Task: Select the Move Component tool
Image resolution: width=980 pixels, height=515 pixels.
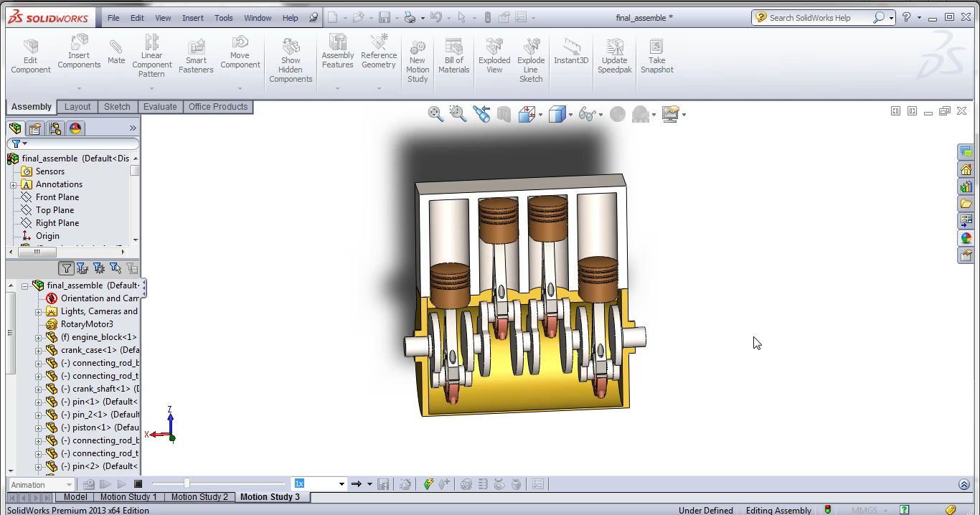Action: pos(240,52)
